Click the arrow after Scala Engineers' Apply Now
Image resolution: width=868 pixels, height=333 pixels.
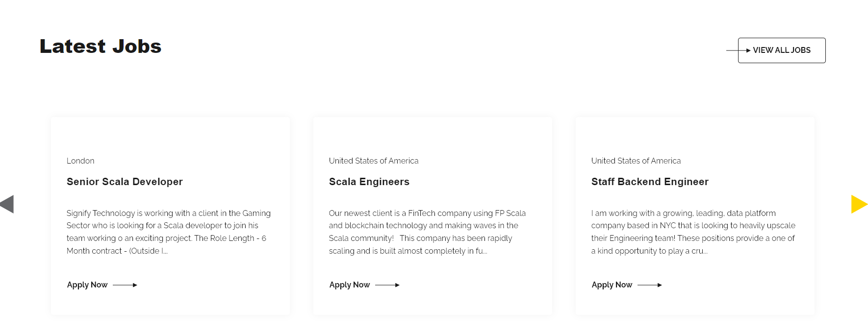tap(387, 285)
